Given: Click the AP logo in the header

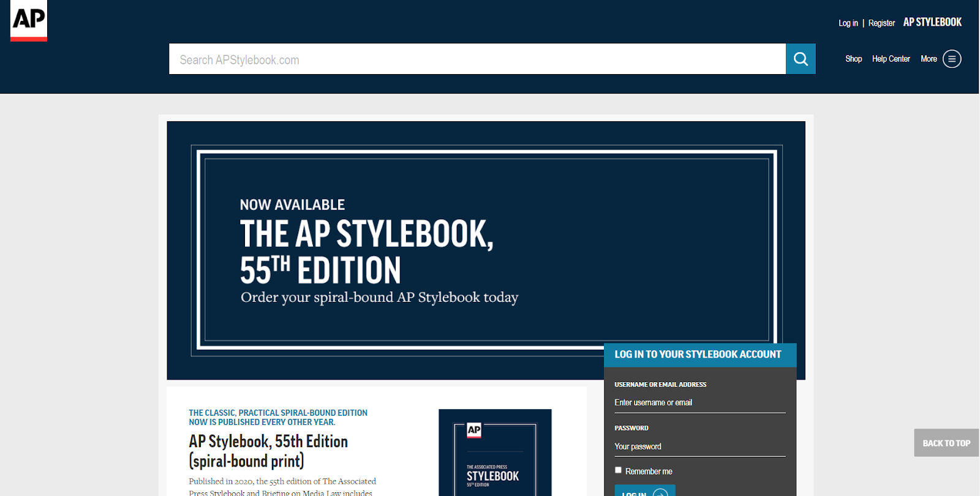Looking at the screenshot, I should (x=29, y=20).
